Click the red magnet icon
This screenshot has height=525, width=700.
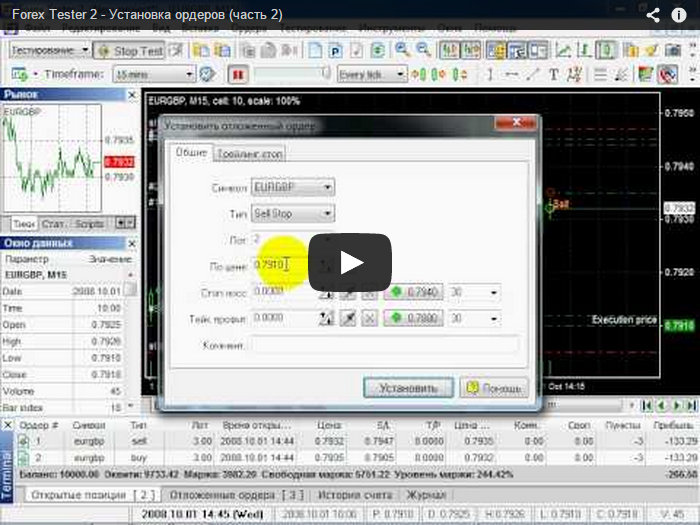pyautogui.click(x=667, y=74)
